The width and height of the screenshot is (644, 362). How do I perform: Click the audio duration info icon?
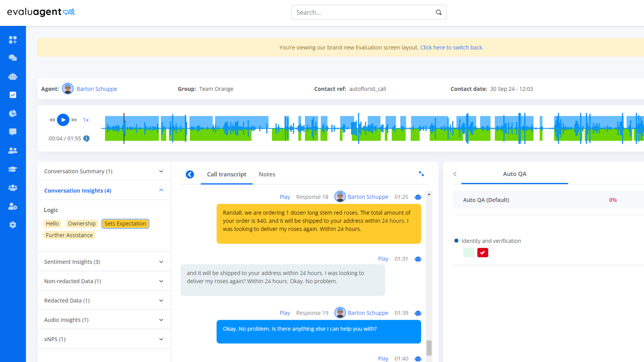click(87, 138)
